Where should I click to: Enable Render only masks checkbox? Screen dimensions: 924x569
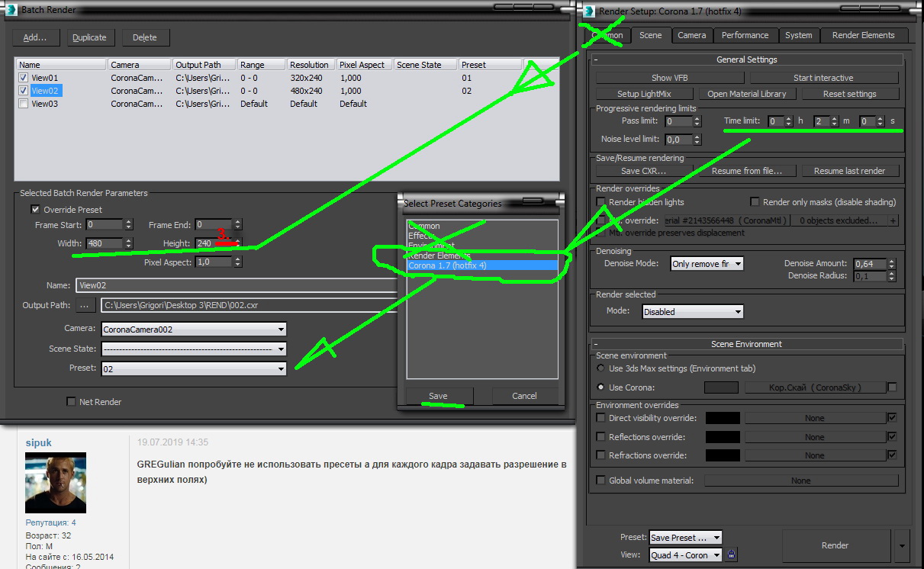(755, 202)
